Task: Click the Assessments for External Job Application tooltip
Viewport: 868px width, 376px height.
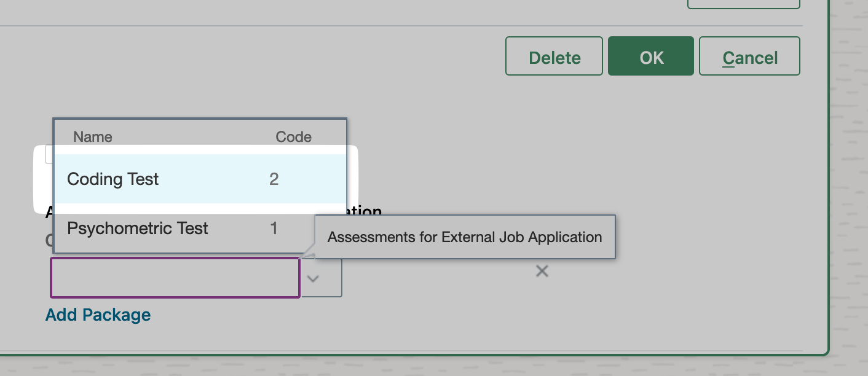Action: (x=465, y=237)
